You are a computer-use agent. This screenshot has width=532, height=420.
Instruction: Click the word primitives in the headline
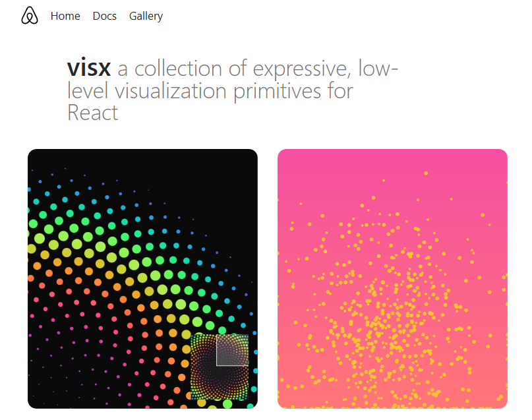click(x=277, y=92)
